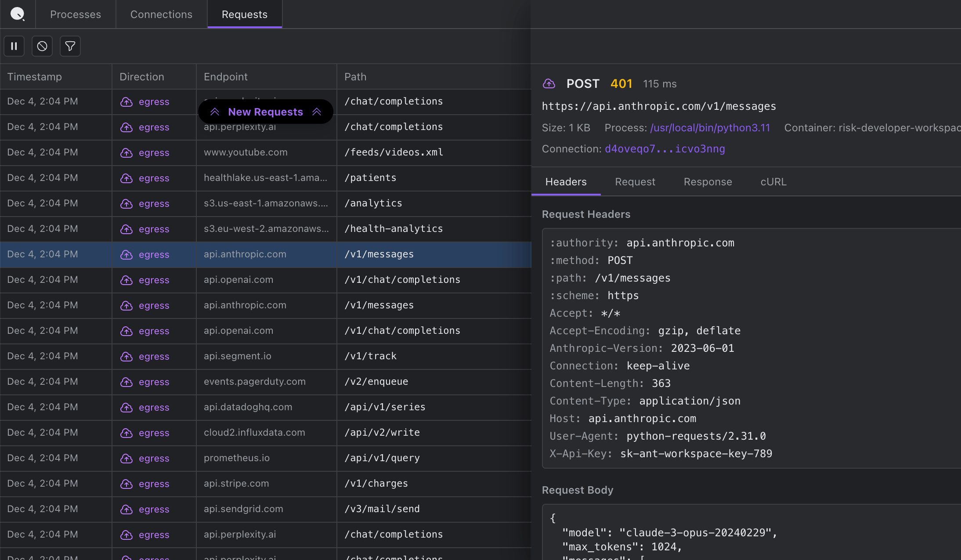Image resolution: width=961 pixels, height=560 pixels.
Task: Open the cURL tab
Action: pyautogui.click(x=773, y=182)
